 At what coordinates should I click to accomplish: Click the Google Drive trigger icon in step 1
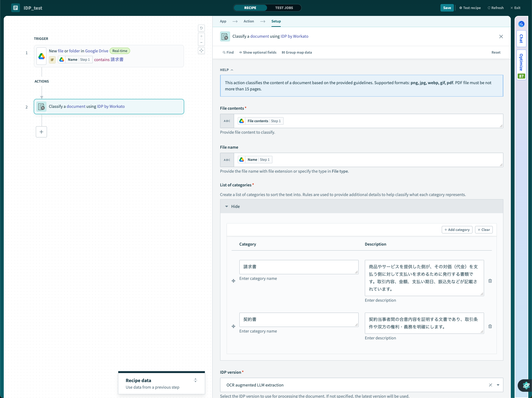[41, 56]
